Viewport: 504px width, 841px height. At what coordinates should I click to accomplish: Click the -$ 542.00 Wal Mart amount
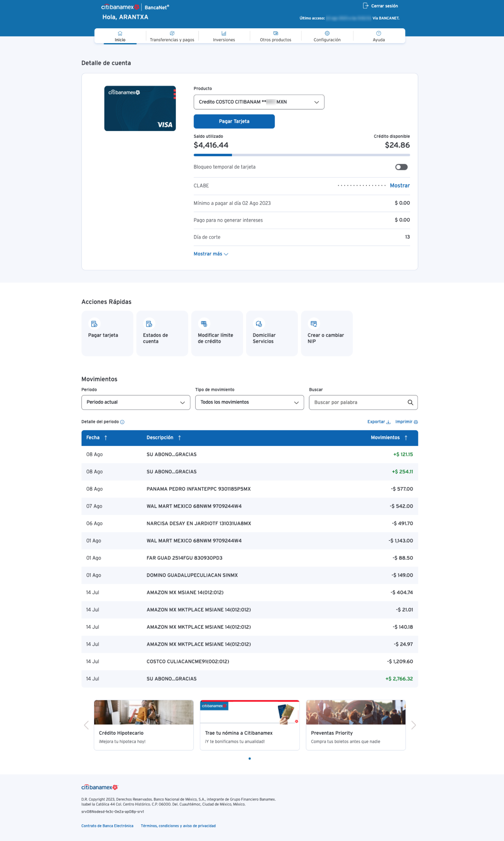coord(401,506)
